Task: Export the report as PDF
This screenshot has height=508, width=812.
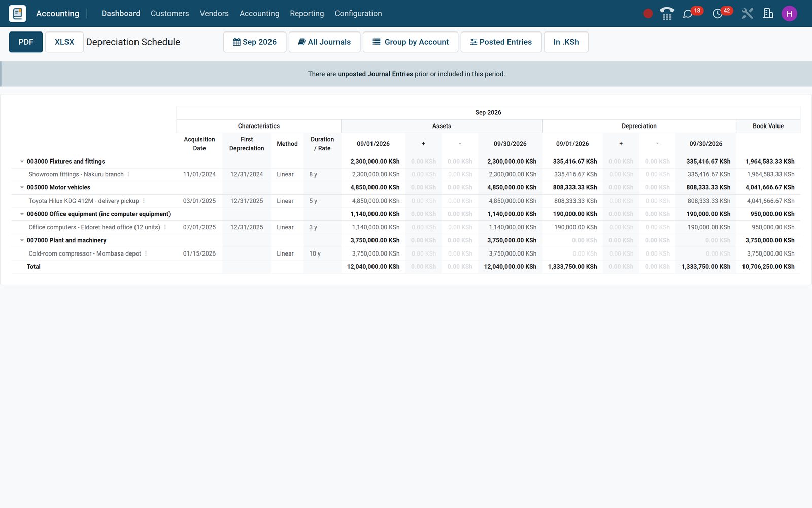Action: [x=26, y=42]
